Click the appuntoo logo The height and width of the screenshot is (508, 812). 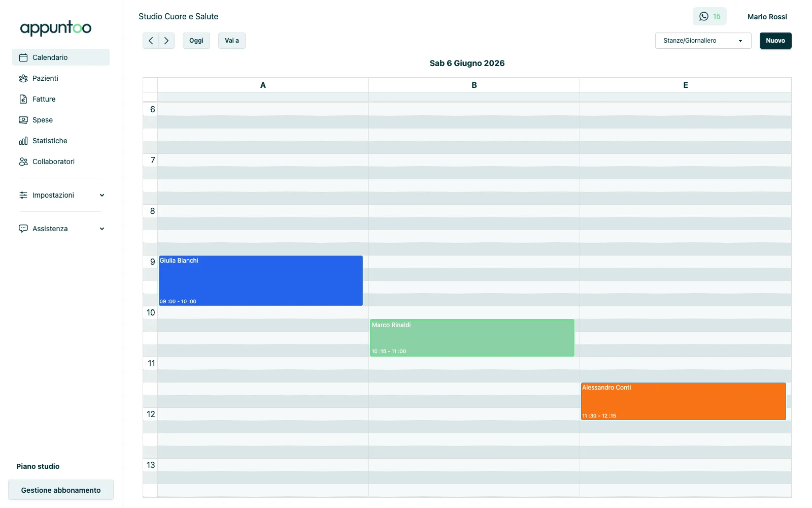tap(56, 28)
